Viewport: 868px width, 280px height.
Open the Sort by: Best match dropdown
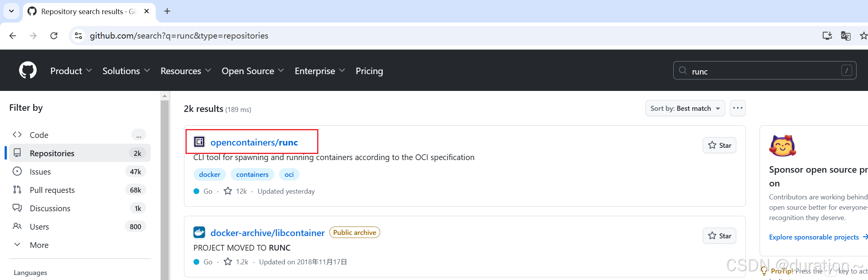pyautogui.click(x=685, y=108)
